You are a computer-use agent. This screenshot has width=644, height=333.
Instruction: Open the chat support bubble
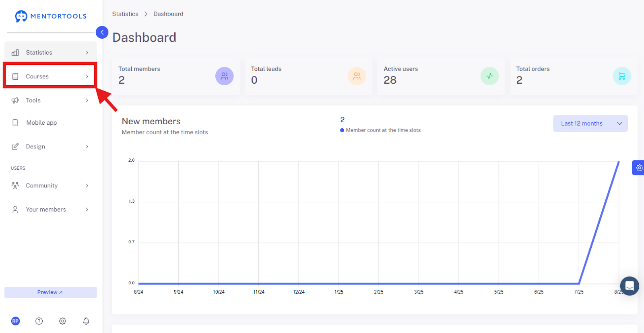tap(630, 286)
